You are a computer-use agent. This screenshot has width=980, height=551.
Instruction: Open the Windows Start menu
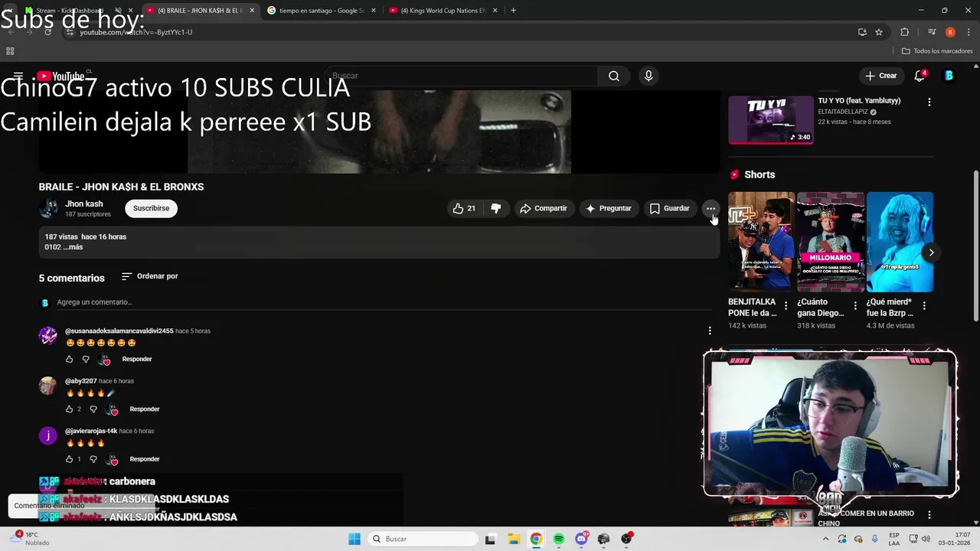354,539
